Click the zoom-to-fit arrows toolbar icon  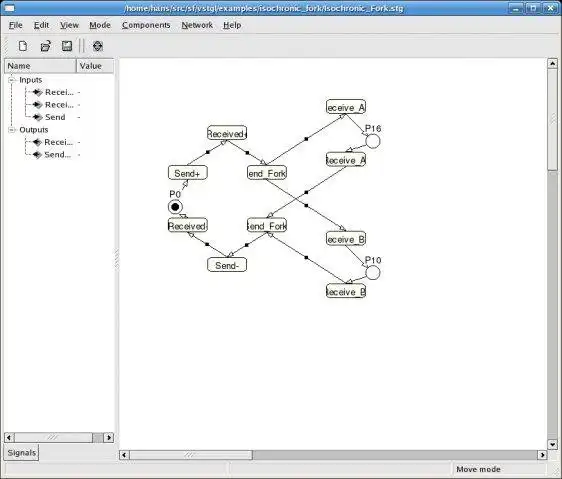point(97,46)
